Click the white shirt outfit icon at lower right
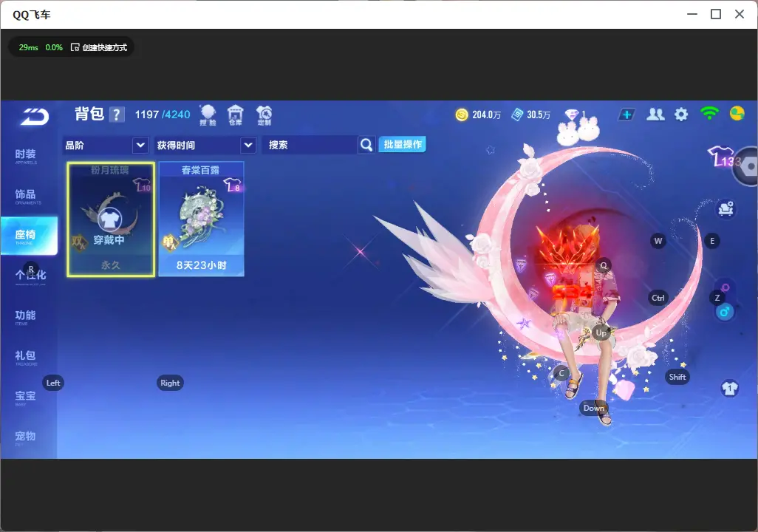The image size is (758, 532). click(729, 389)
